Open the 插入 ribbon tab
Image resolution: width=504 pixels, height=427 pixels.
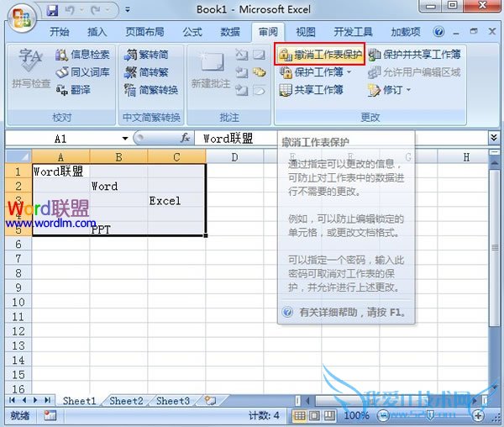click(x=97, y=32)
